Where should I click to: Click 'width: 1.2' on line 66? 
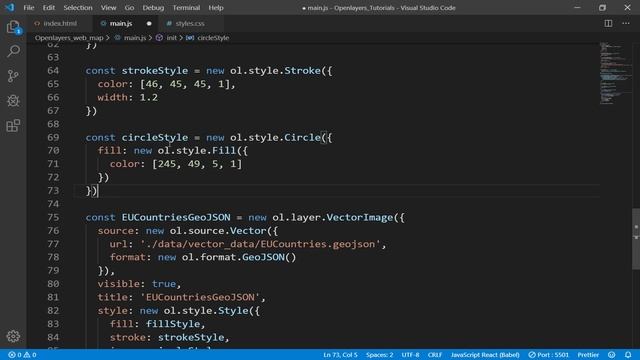click(127, 98)
